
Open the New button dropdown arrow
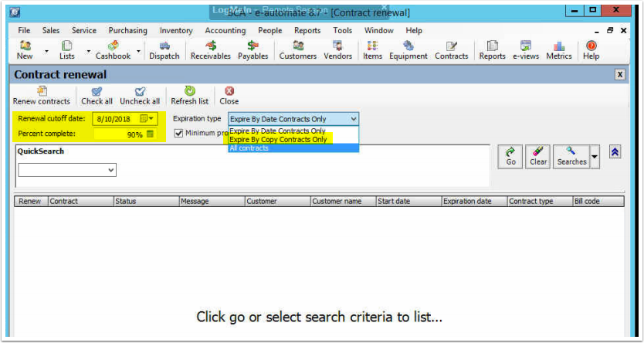tap(46, 51)
